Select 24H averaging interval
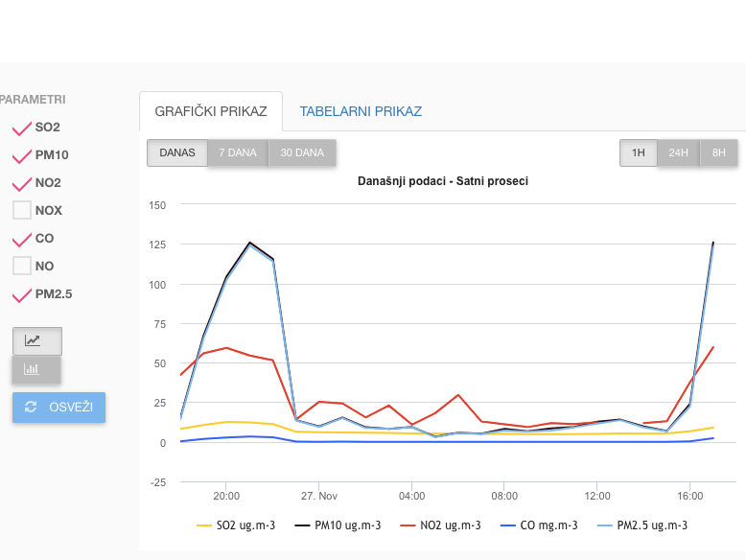This screenshot has width=746, height=560. point(678,152)
